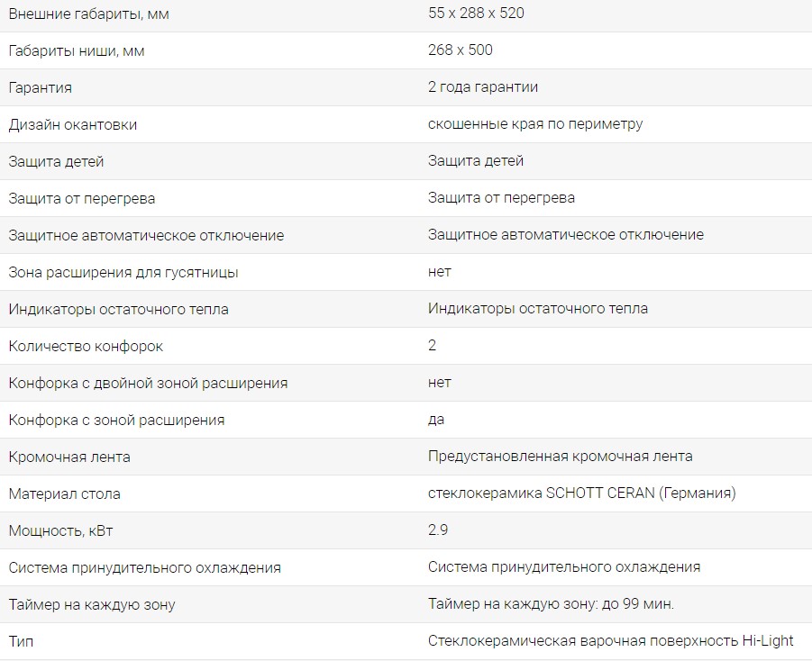Click the 'Внешние габариты, мм' label
The width and height of the screenshot is (812, 661).
tap(88, 14)
